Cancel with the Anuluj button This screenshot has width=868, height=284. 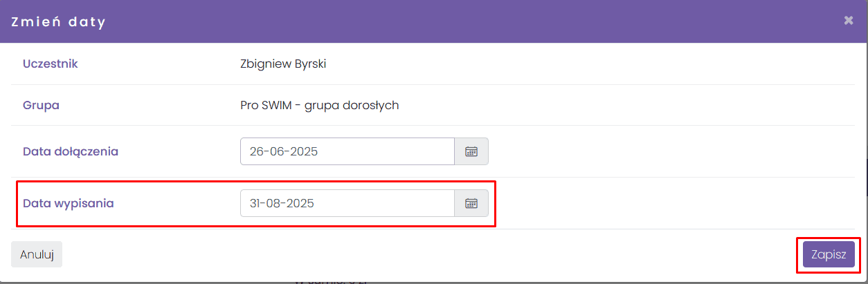(37, 254)
